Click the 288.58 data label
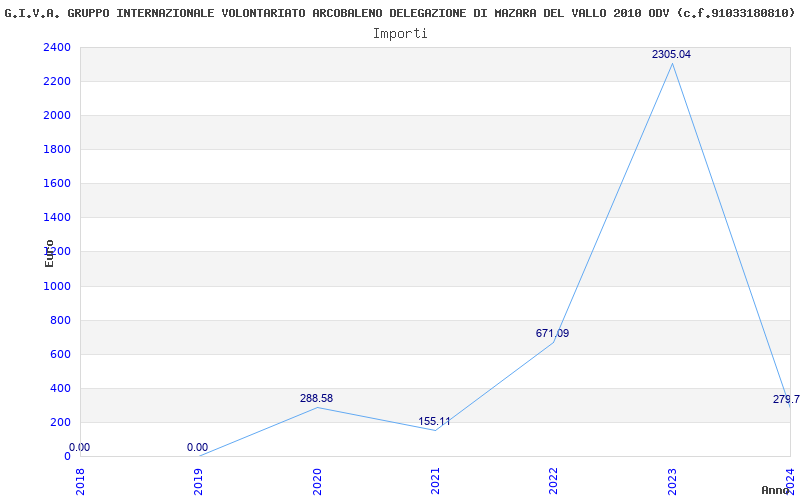Screen dimensions: 800x500 pos(316,398)
